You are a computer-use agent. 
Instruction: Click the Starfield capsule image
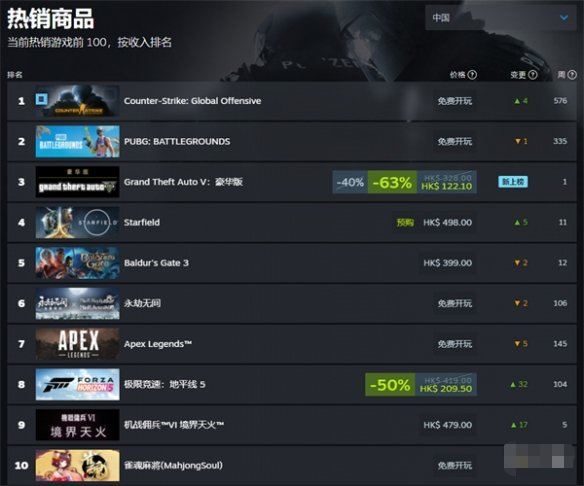click(77, 222)
